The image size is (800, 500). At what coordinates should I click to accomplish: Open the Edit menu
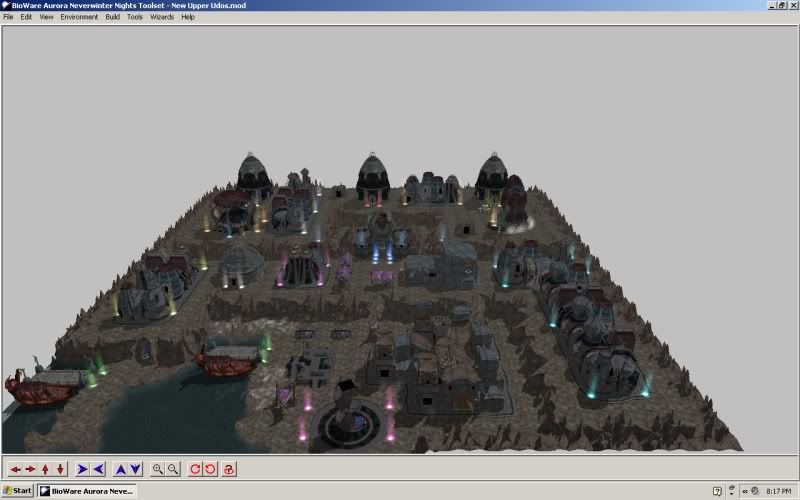coord(26,17)
